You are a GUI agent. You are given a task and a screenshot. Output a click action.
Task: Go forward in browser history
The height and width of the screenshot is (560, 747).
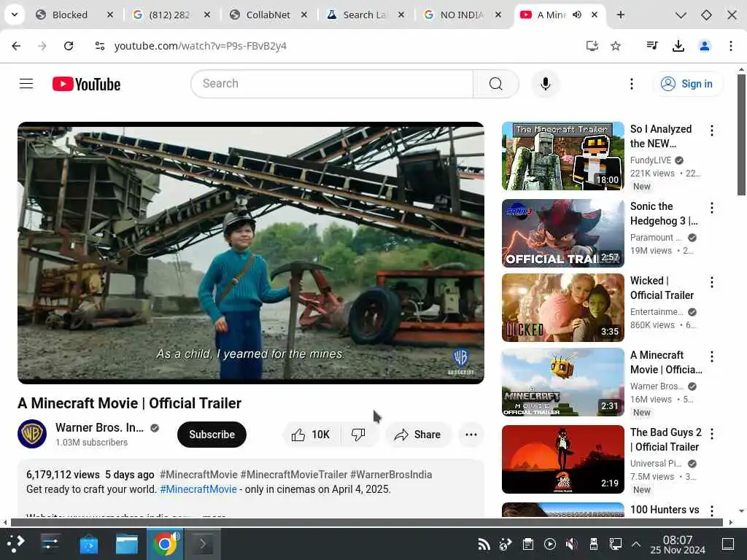pos(42,46)
